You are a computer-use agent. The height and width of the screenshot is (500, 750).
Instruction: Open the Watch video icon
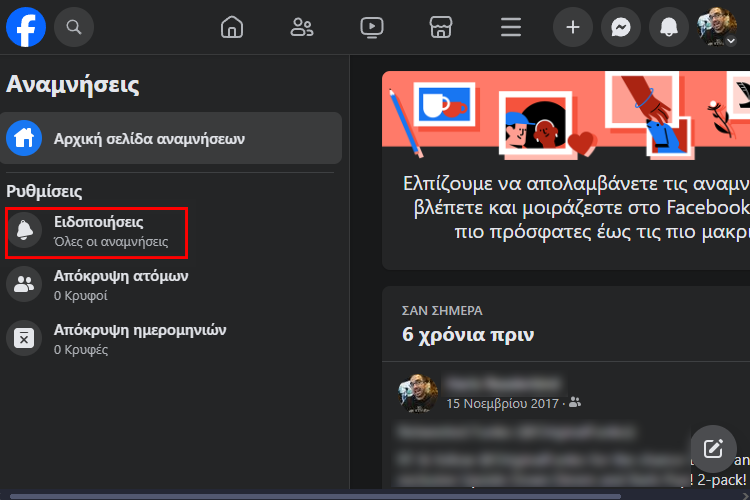pyautogui.click(x=372, y=27)
